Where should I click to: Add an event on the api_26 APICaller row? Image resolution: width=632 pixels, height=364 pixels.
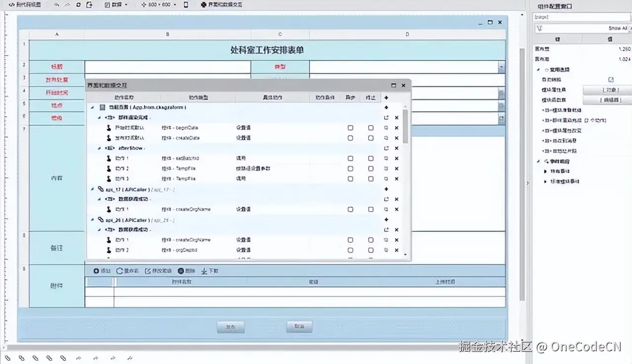386,220
